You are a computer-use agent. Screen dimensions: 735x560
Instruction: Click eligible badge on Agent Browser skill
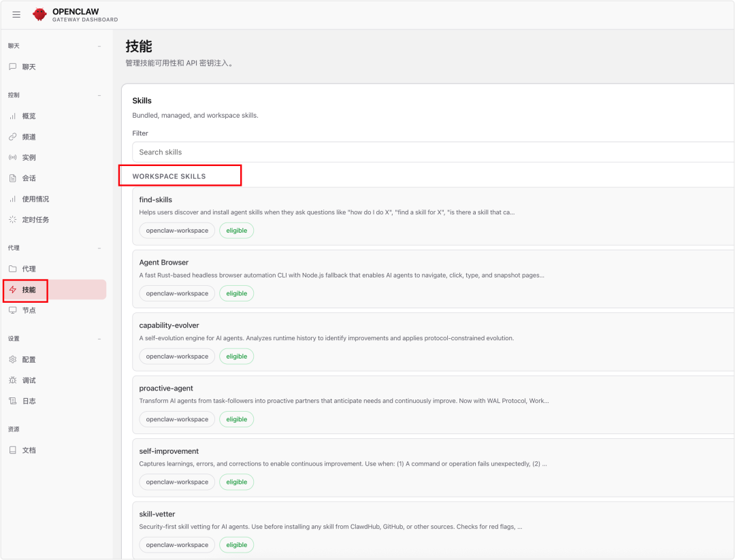[x=236, y=293]
